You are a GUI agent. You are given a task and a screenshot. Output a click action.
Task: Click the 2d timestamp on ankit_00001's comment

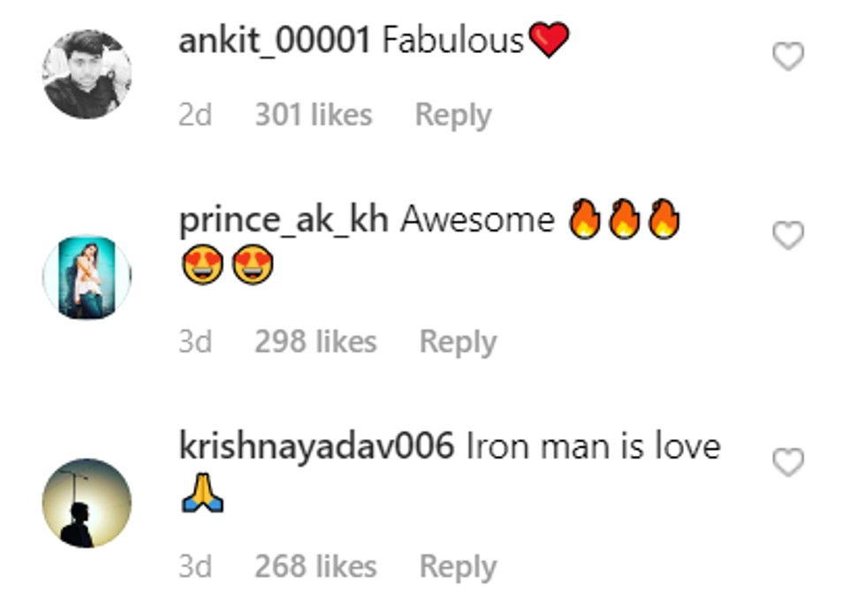tap(195, 115)
